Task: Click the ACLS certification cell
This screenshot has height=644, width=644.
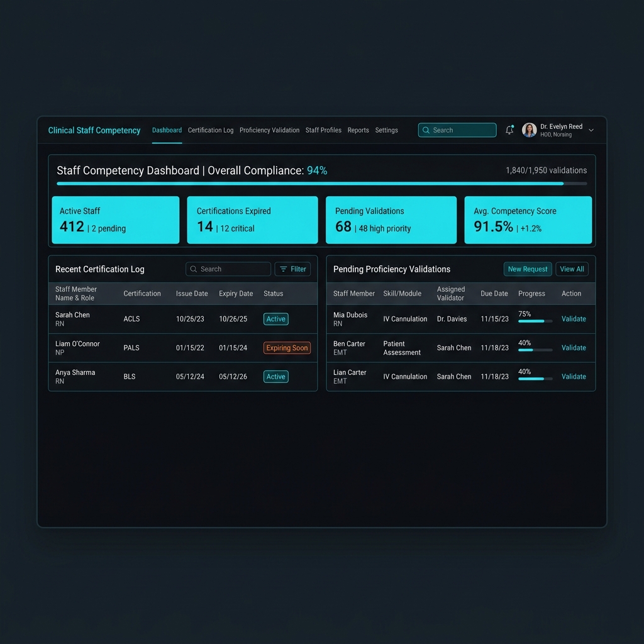Action: (x=131, y=319)
